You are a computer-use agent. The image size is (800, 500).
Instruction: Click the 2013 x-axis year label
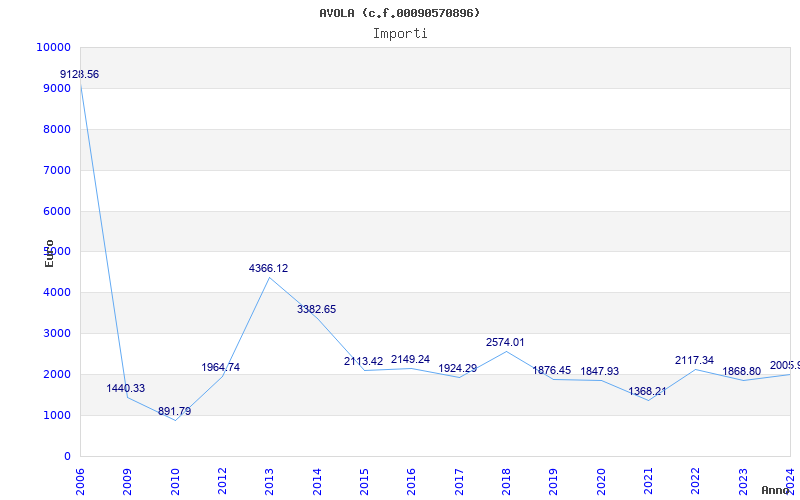269,482
